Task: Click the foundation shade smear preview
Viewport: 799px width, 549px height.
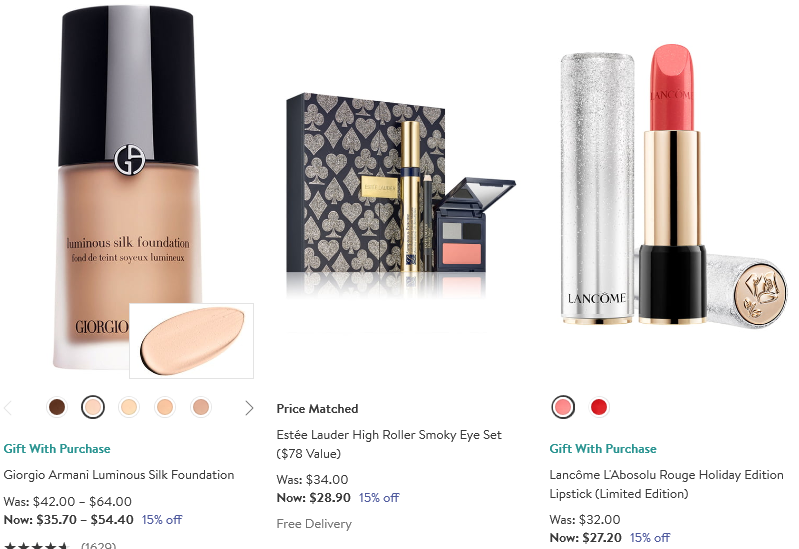Action: tap(192, 341)
